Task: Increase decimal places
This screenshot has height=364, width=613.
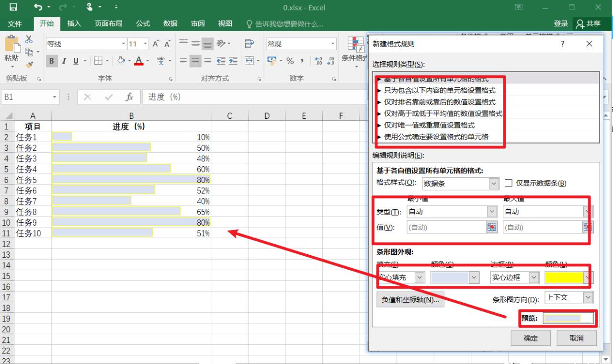Action: tap(318, 61)
